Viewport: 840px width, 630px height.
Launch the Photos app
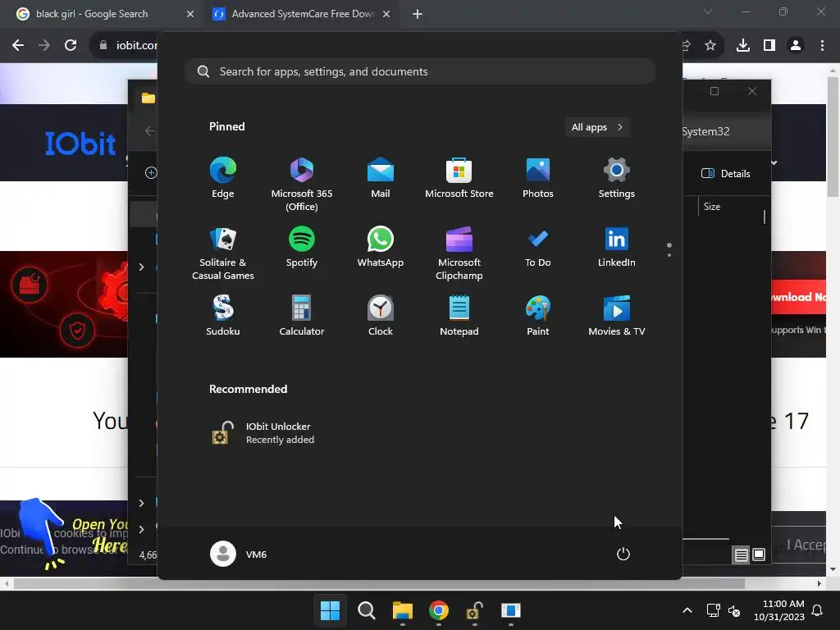tap(538, 178)
